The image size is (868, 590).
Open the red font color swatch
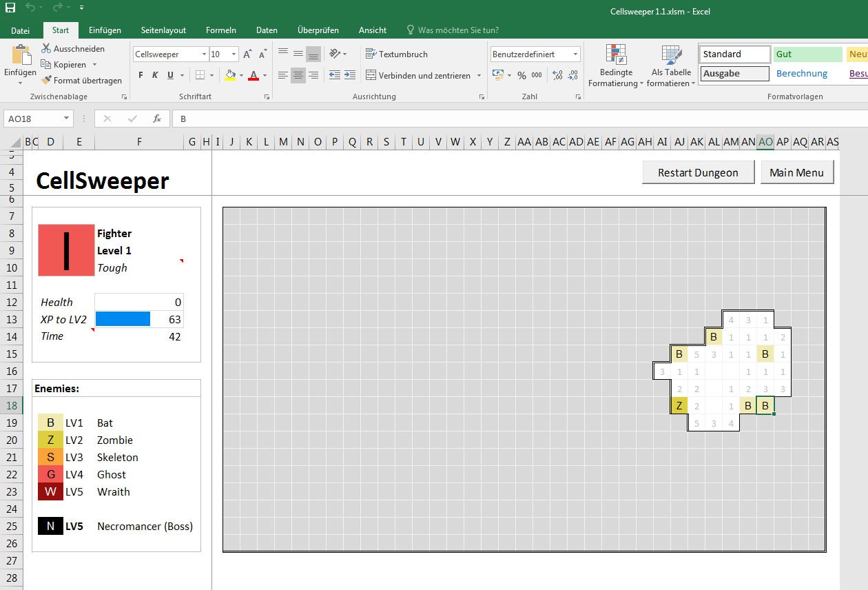[x=254, y=75]
